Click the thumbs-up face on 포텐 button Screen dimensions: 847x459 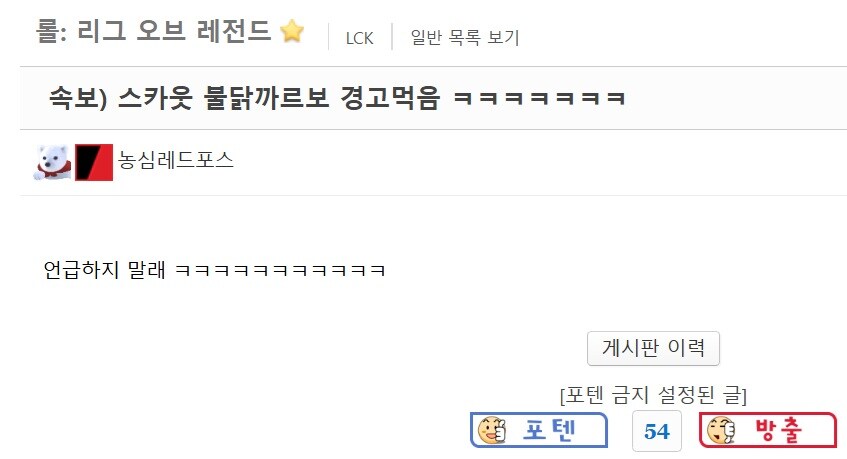click(493, 430)
